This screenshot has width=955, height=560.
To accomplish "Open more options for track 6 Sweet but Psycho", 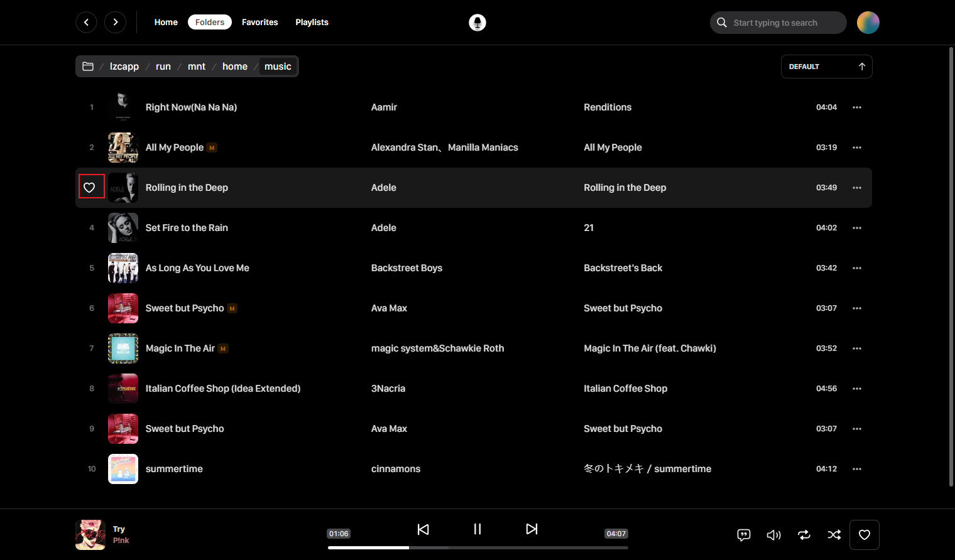I will pos(857,308).
